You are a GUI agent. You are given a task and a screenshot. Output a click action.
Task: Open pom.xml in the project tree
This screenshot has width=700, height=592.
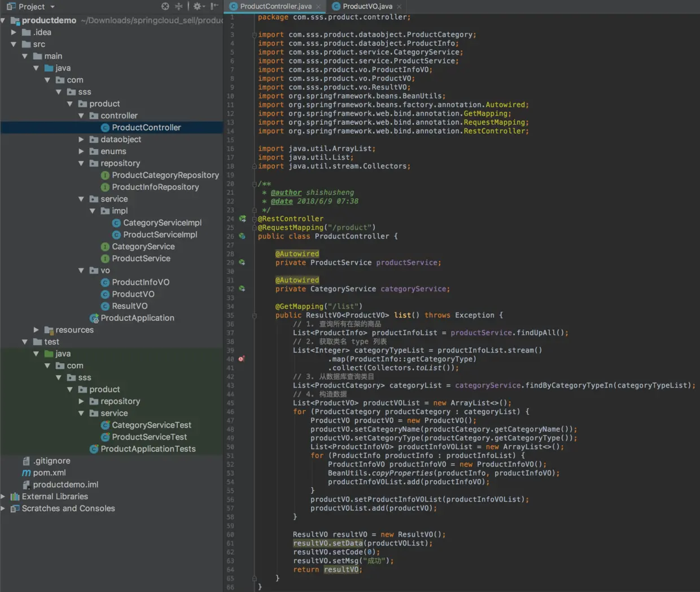[49, 473]
